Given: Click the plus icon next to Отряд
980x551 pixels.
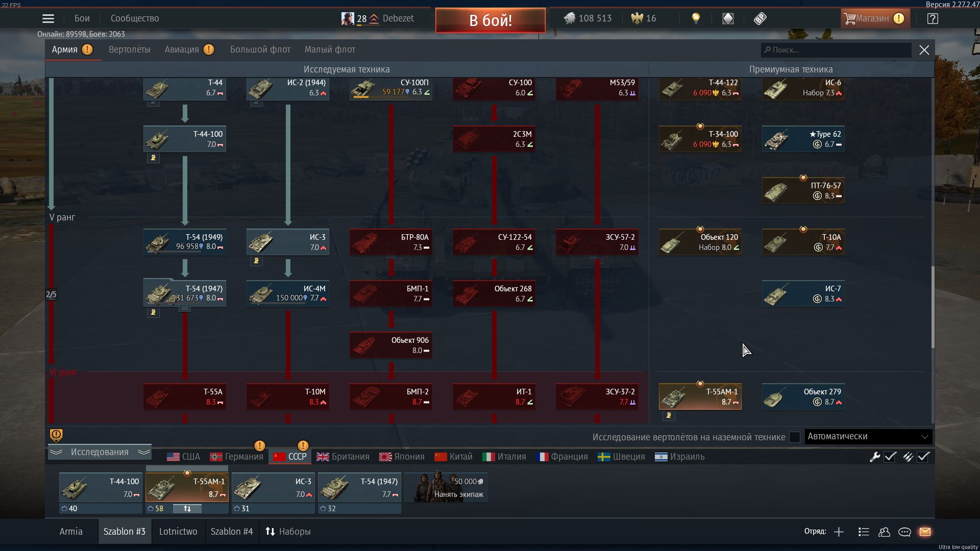Looking at the screenshot, I should (839, 532).
